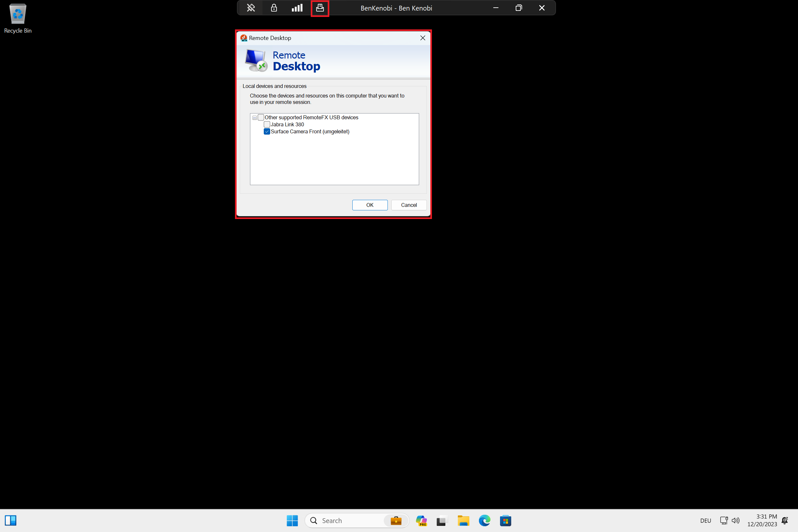Viewport: 798px width, 532px height.
Task: Check Other supported RemoteFX USB devices
Action: 261,117
